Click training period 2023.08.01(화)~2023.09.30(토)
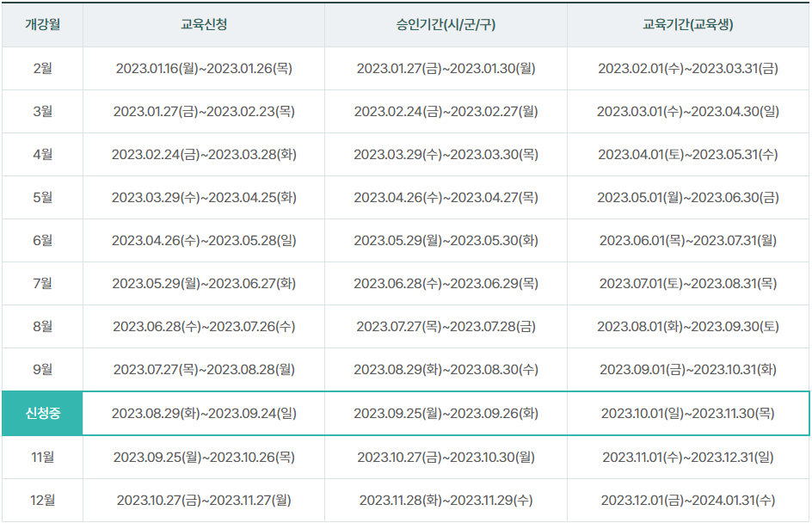The height and width of the screenshot is (523, 812). coord(688,326)
